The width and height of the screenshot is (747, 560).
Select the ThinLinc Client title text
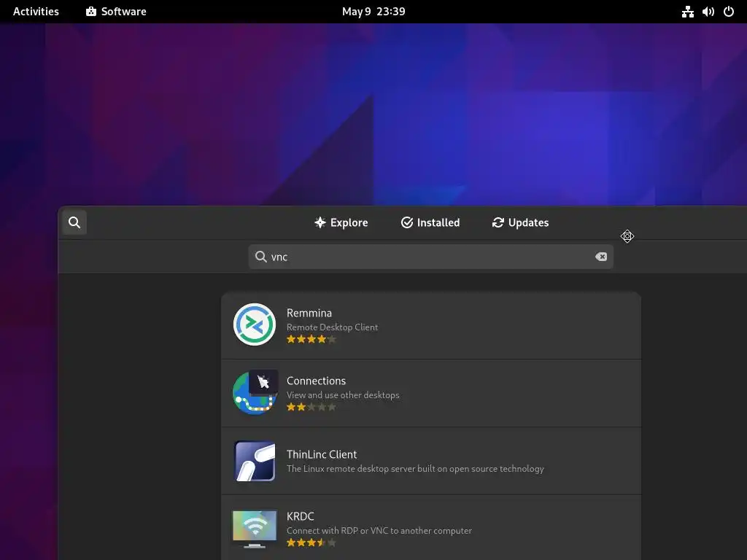click(322, 454)
